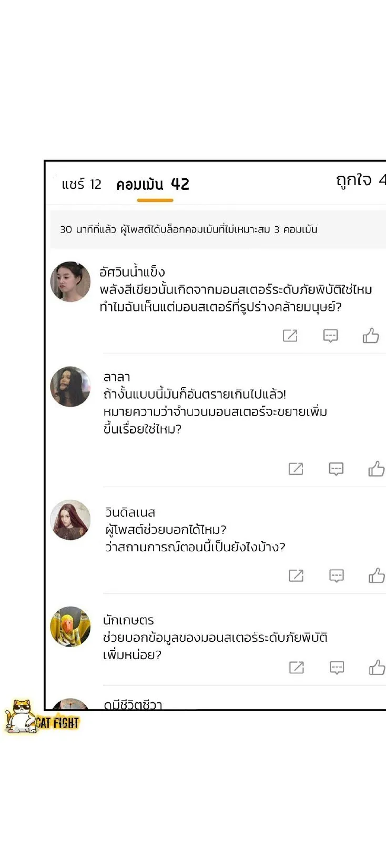Like the comment by อัศวินน้ำแข็ง

coord(371,336)
